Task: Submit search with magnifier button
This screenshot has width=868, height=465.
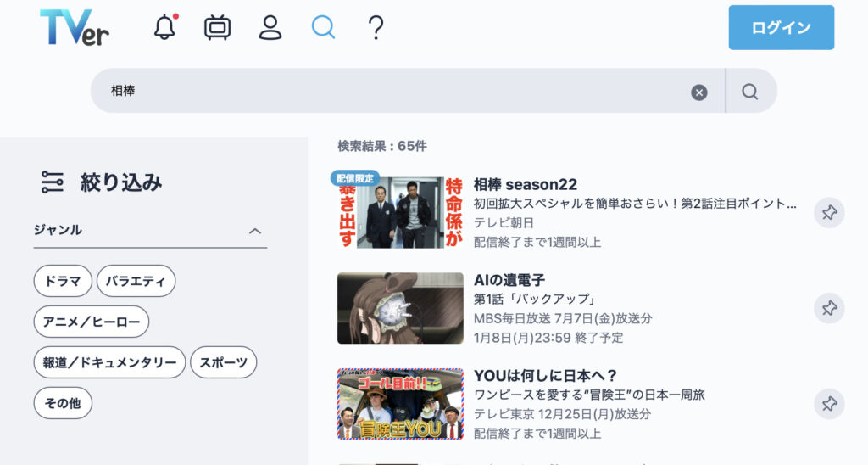Action: 750,92
